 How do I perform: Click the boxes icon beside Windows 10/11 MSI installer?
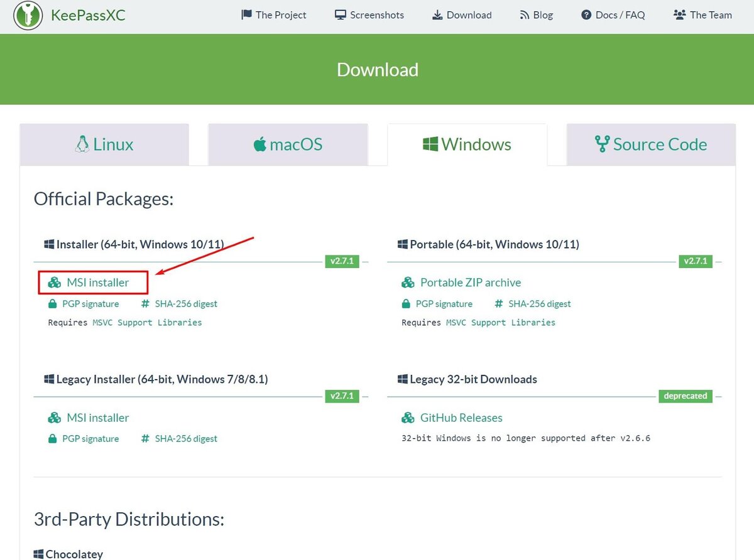pos(55,283)
